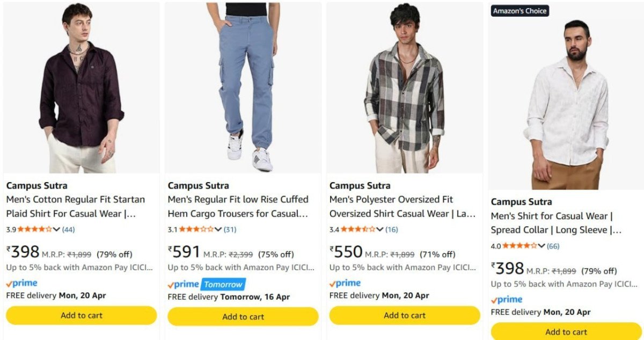Open the blue cargo trousers product image

[243, 87]
